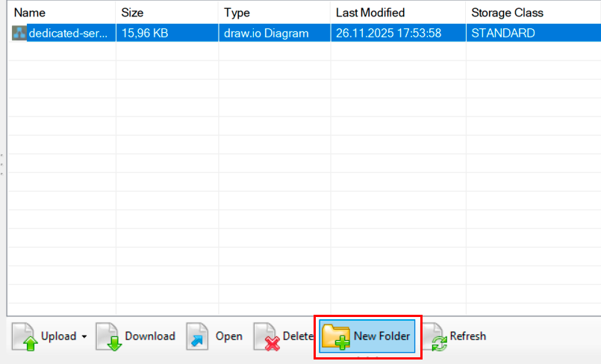Expand the Upload dropdown arrow

tap(84, 337)
